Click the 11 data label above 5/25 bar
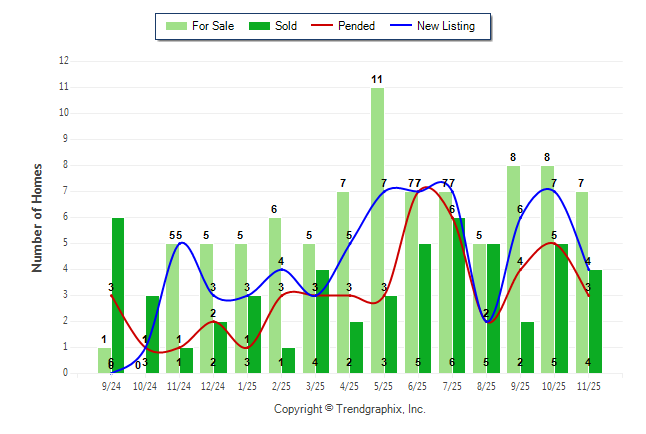The height and width of the screenshot is (434, 646). (x=377, y=79)
